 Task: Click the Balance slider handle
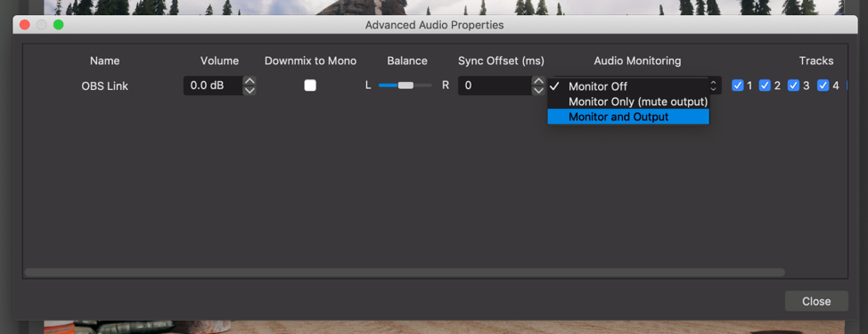click(x=405, y=86)
